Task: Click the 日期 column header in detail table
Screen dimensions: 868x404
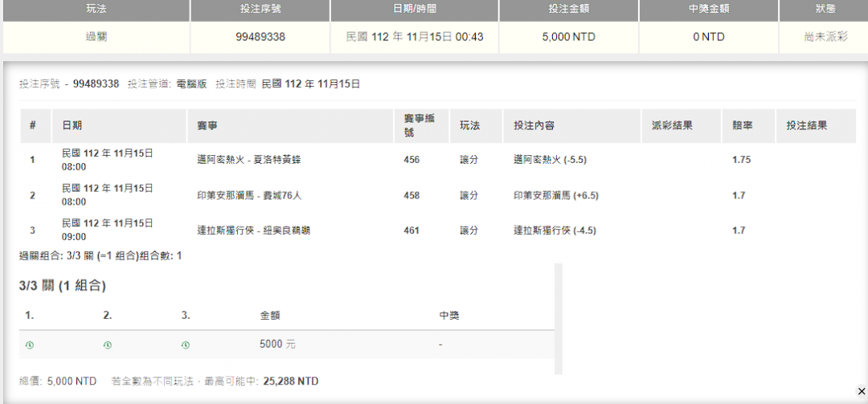Action: click(x=119, y=125)
